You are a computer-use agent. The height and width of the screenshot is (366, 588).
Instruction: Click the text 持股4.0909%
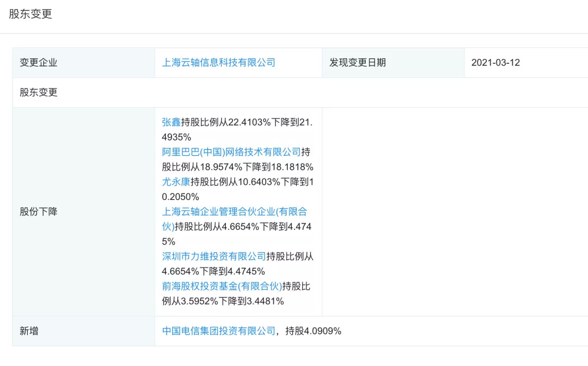click(x=313, y=331)
